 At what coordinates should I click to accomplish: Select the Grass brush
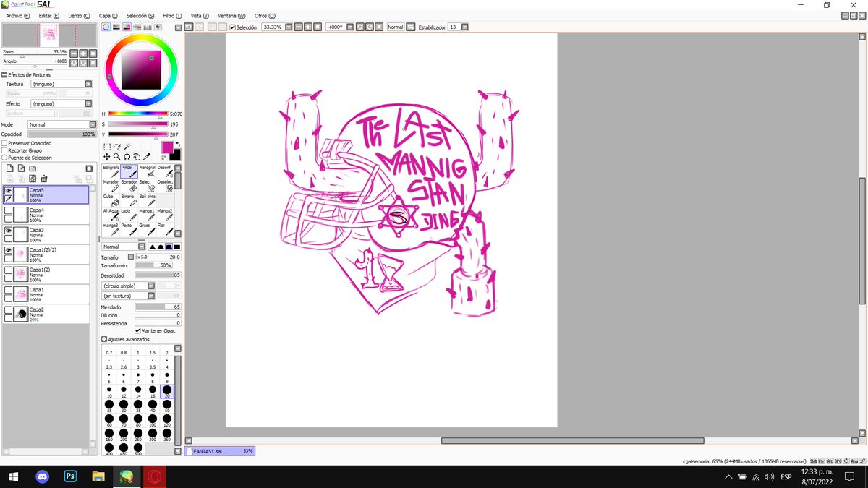tap(147, 229)
